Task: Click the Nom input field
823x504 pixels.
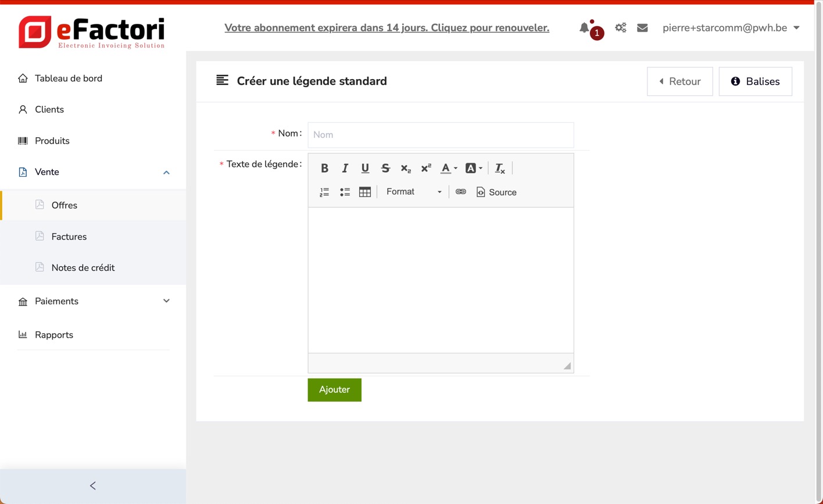Action: tap(441, 135)
